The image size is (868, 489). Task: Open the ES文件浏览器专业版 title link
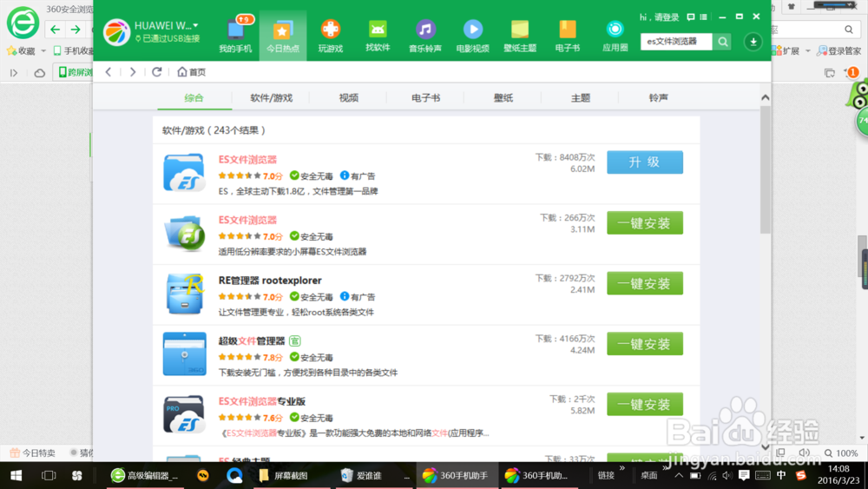coord(262,401)
